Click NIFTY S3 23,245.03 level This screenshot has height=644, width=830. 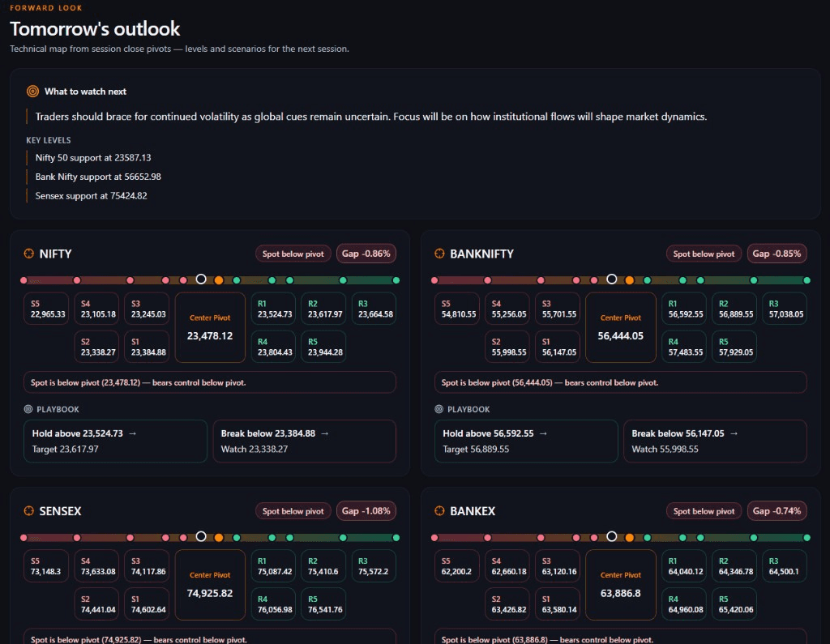(x=148, y=309)
